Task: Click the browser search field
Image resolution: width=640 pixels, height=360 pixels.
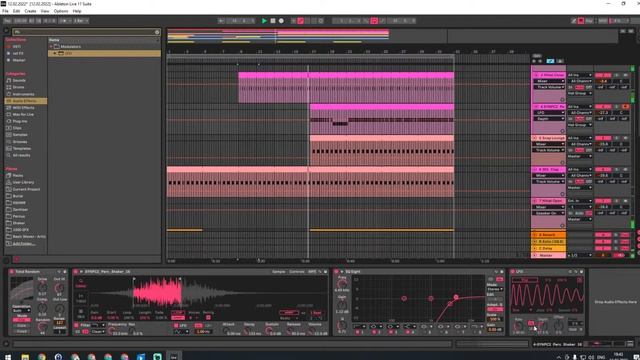Action: tap(86, 32)
